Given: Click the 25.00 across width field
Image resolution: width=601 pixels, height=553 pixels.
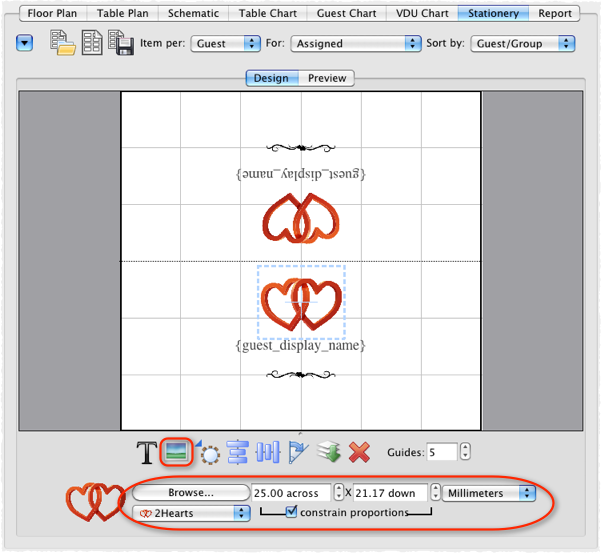Looking at the screenshot, I should pyautogui.click(x=290, y=493).
